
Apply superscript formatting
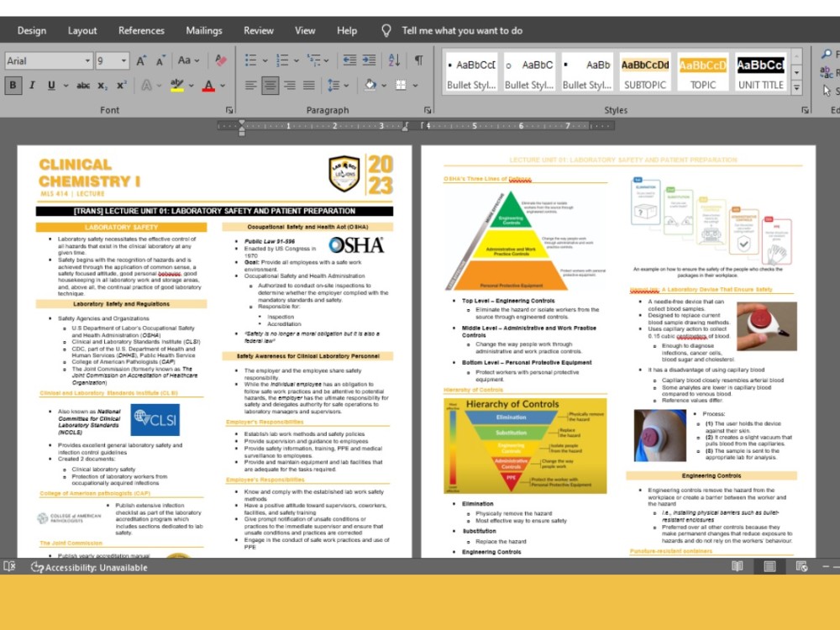click(122, 85)
